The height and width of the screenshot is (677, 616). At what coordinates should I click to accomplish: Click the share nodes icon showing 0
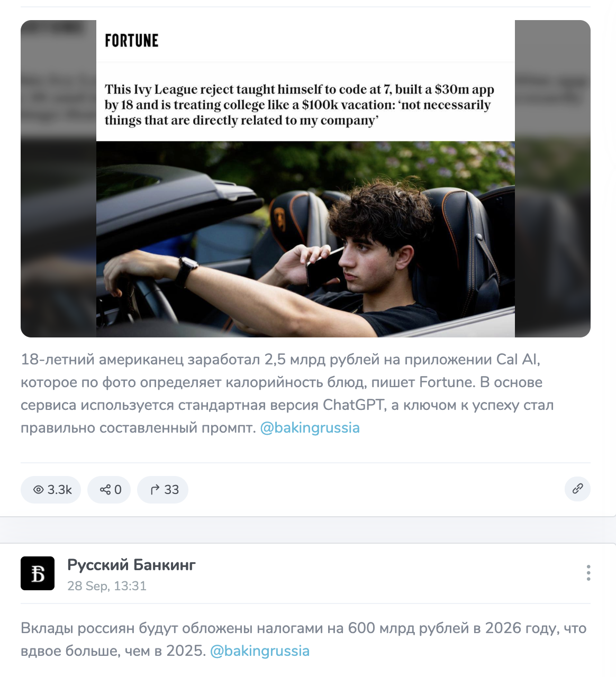[109, 489]
